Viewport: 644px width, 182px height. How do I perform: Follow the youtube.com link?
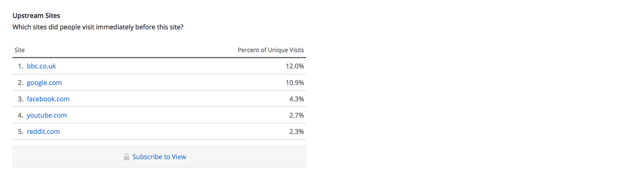pyautogui.click(x=47, y=115)
